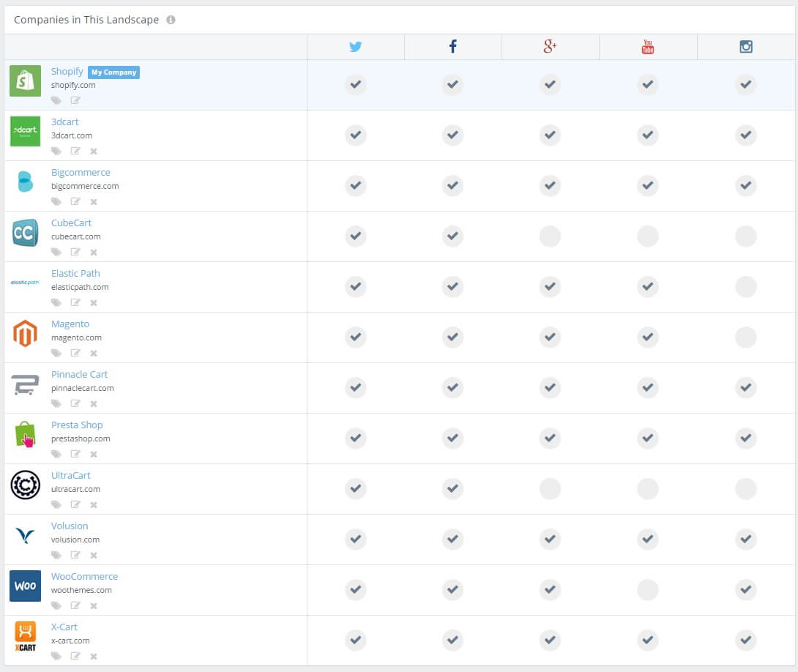Enable Elastic Path Instagram circle

pyautogui.click(x=745, y=286)
